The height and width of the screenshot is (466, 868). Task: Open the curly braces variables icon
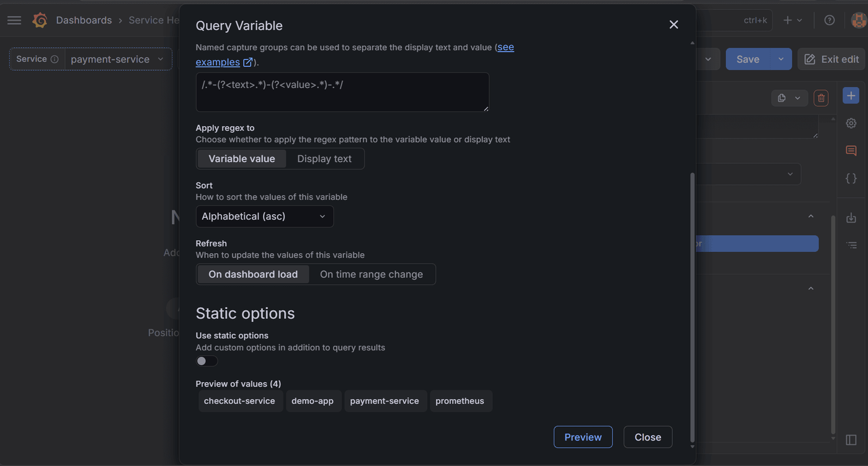click(851, 178)
